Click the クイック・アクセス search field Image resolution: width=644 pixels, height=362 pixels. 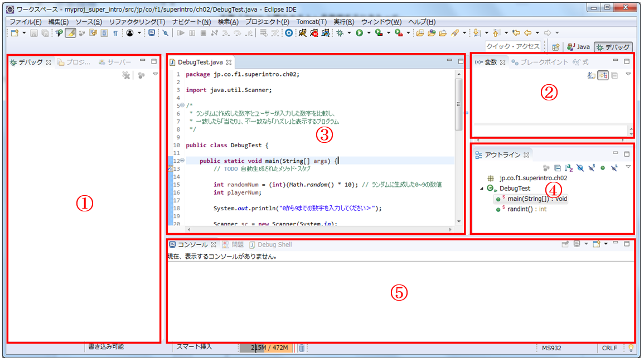click(x=513, y=47)
